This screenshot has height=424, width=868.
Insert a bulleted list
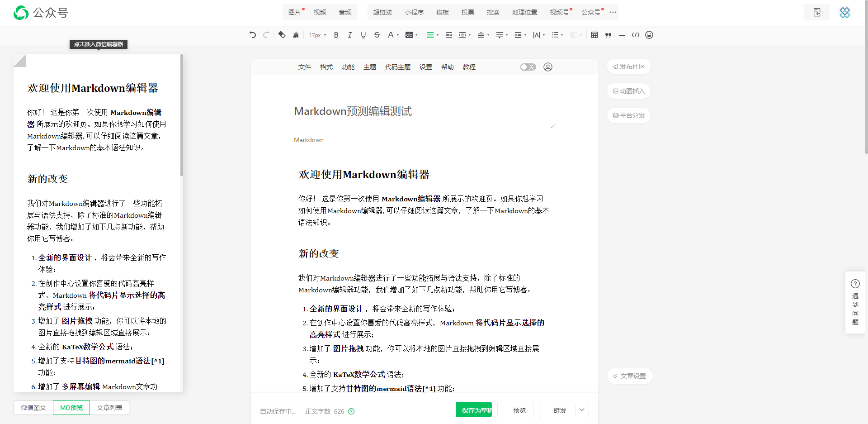tap(555, 35)
